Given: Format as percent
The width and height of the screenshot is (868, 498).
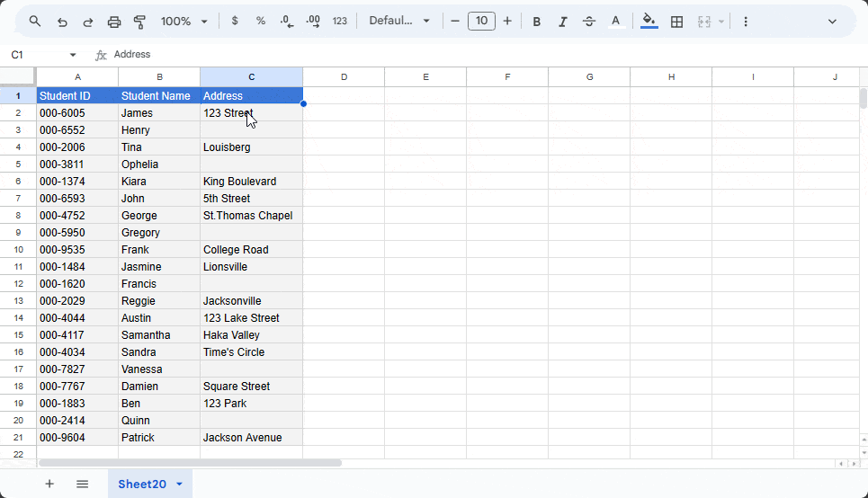Looking at the screenshot, I should (261, 21).
